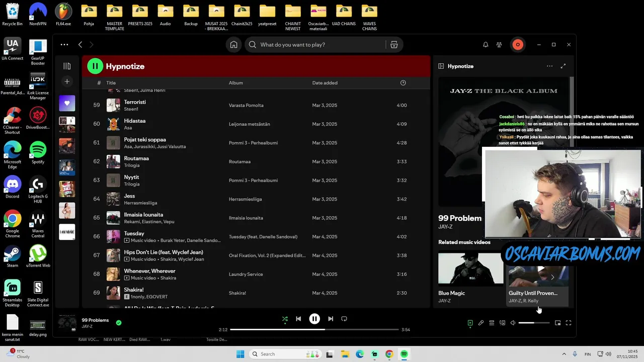Toggle shuffle in player bar
Screen dimensions: 644x362
[285, 319]
